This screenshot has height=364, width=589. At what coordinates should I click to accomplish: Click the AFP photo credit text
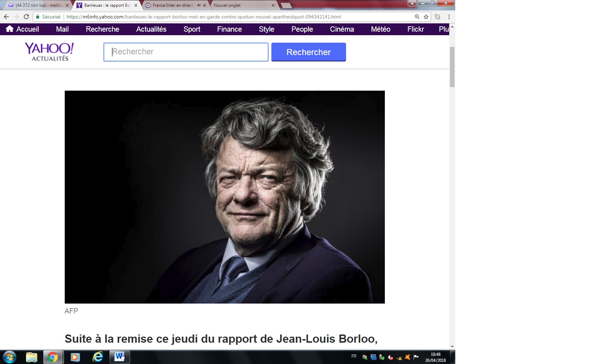[71, 311]
